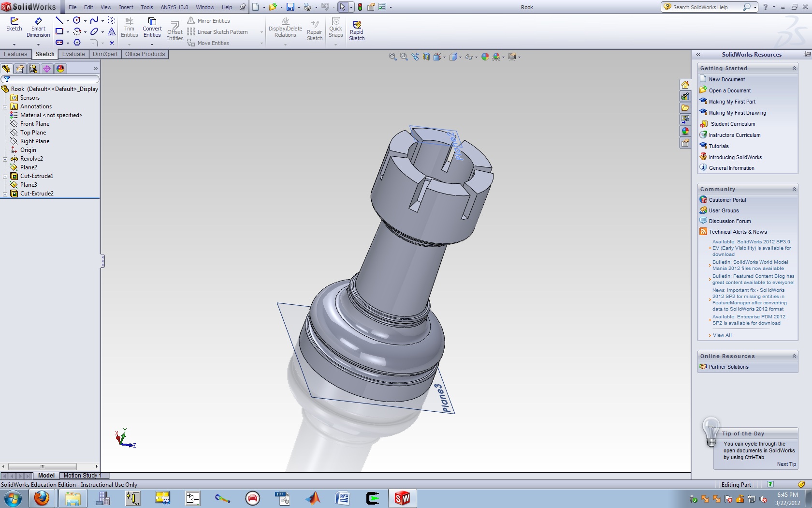Open the Design Library task pane tab
Screen dimensions: 812x508
[x=685, y=96]
